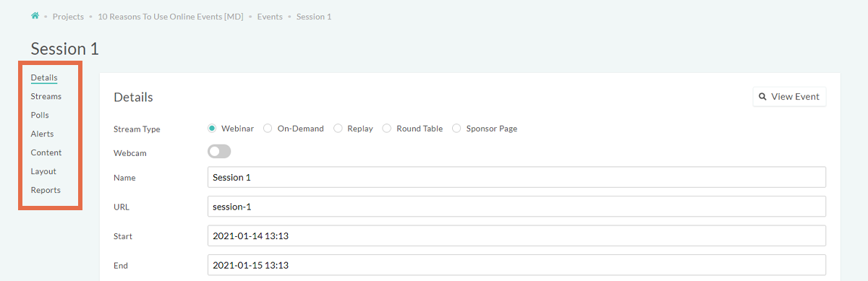
Task: Click the home icon in the breadcrumb
Action: 35,15
